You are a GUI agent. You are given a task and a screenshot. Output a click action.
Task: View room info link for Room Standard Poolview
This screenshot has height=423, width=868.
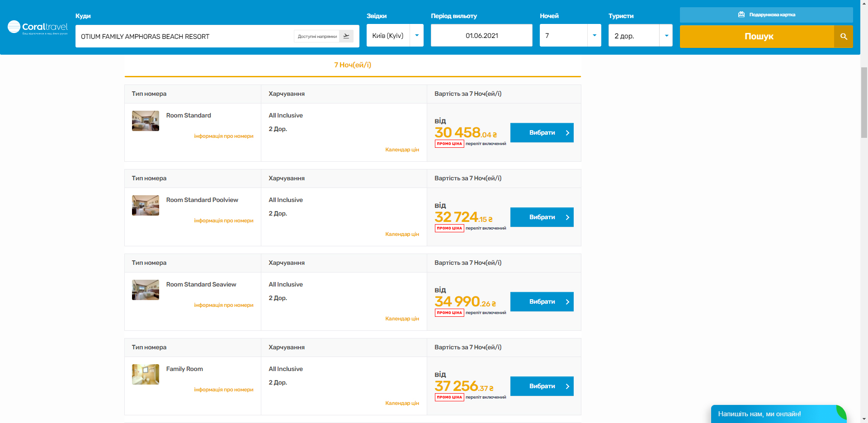[224, 221]
